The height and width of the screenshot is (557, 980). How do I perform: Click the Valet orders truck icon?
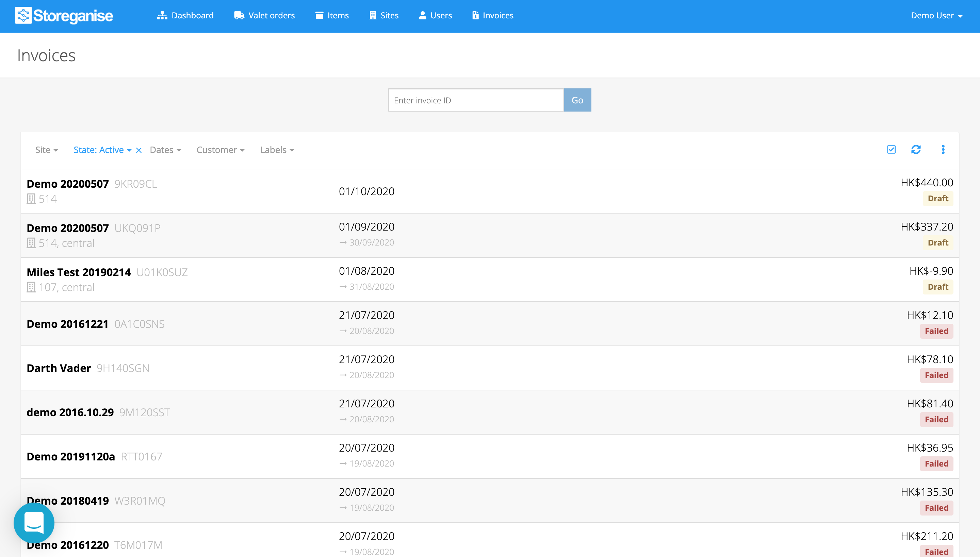(239, 16)
